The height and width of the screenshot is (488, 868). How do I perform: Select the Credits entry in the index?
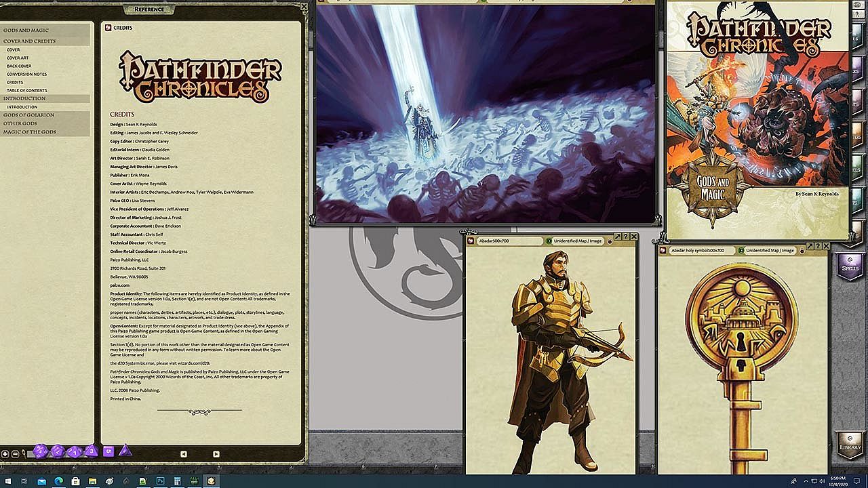(x=15, y=82)
